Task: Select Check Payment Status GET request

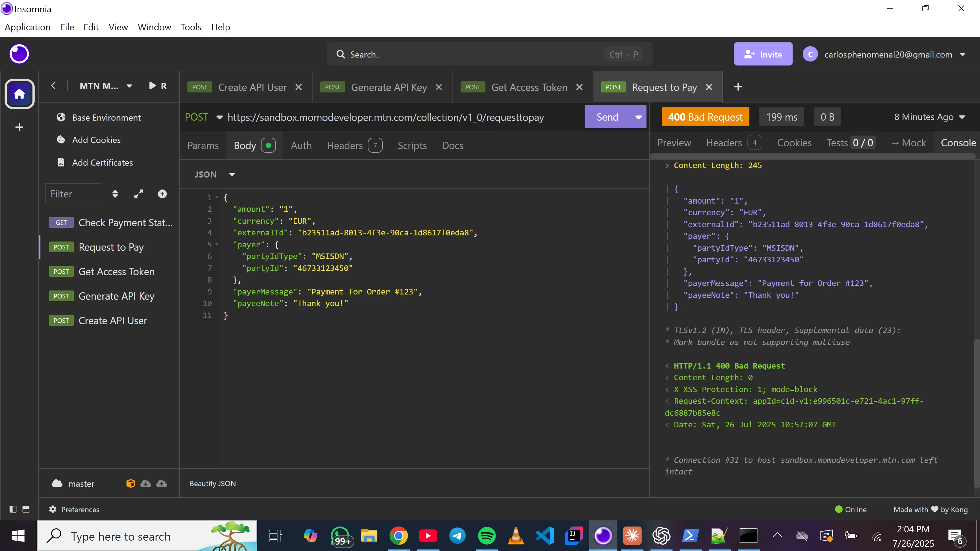Action: point(110,223)
